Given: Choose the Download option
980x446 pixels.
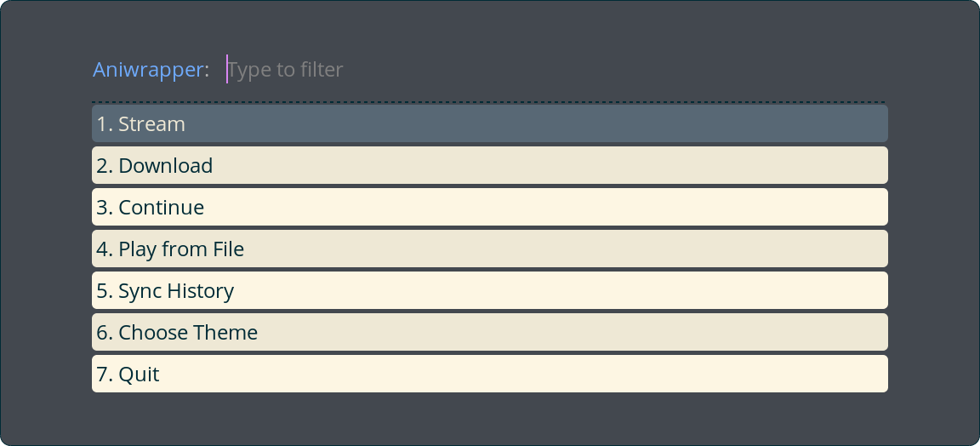Looking at the screenshot, I should (x=489, y=165).
